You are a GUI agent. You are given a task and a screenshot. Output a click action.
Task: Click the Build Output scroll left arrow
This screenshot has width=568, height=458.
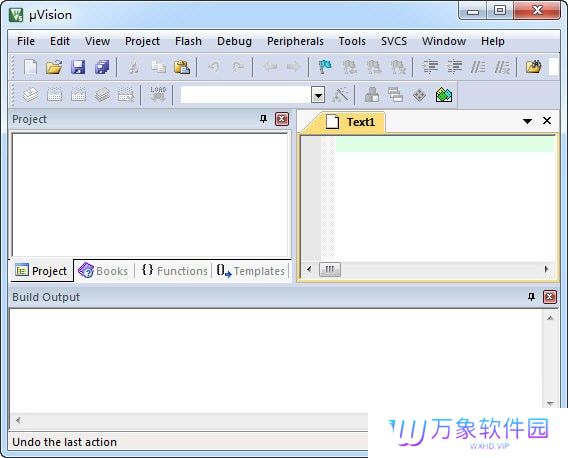[x=18, y=420]
